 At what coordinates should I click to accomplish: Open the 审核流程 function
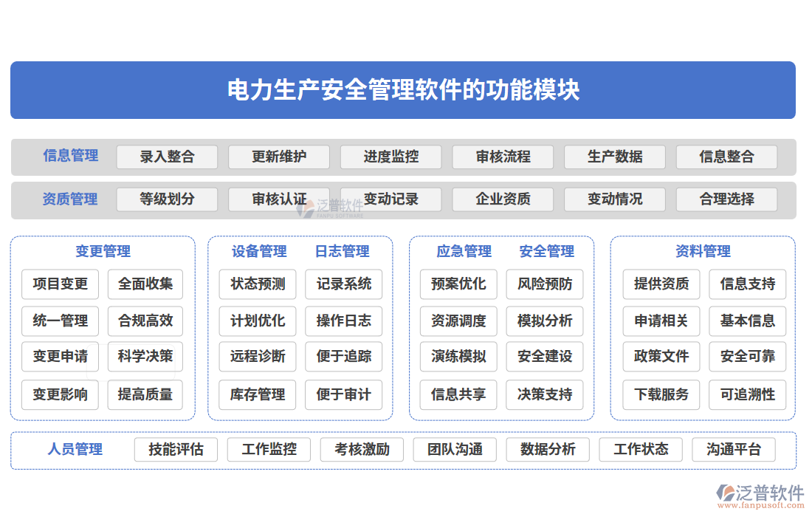click(503, 157)
